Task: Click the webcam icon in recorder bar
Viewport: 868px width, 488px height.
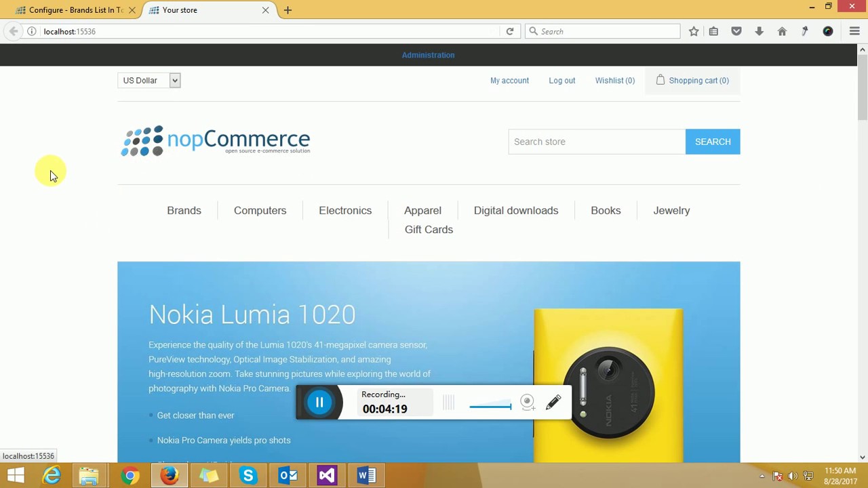Action: tap(528, 403)
